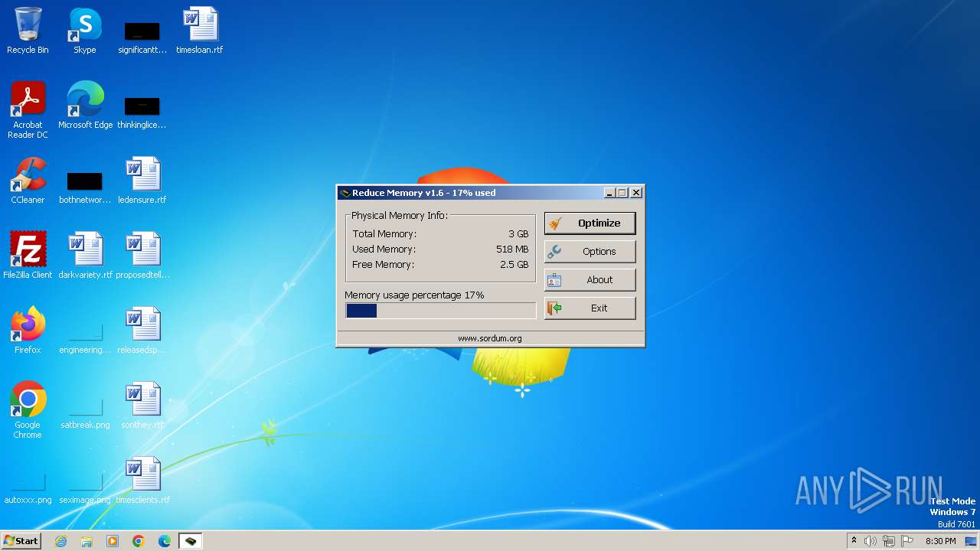Select the Acrobat Reader DC shortcut

[28, 110]
